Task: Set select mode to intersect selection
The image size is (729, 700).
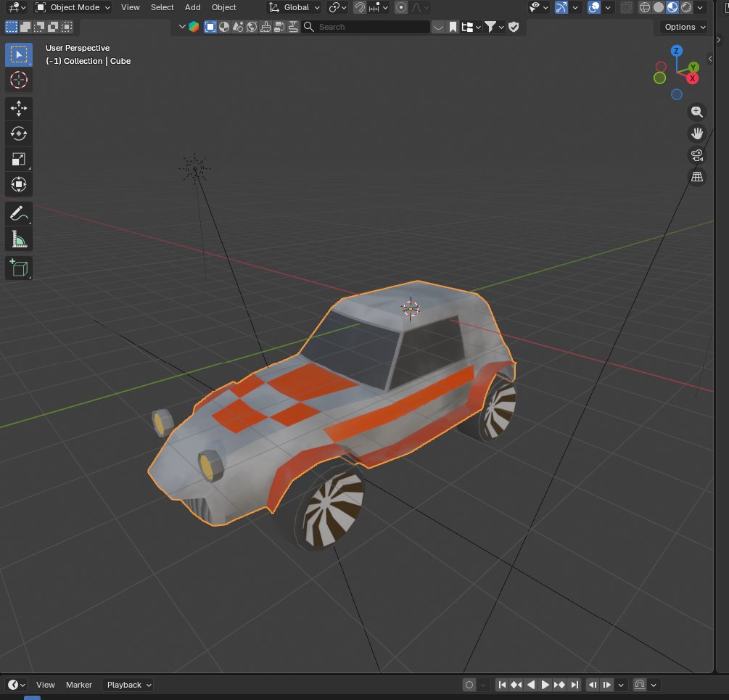Action: (x=67, y=27)
